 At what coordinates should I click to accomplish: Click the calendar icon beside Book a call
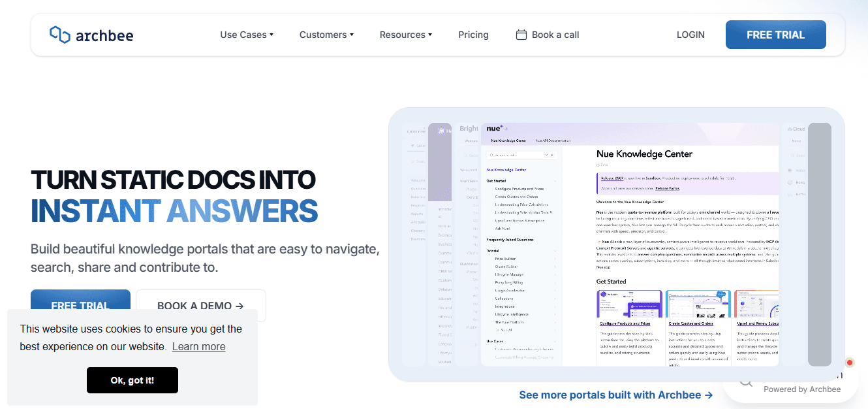(521, 35)
